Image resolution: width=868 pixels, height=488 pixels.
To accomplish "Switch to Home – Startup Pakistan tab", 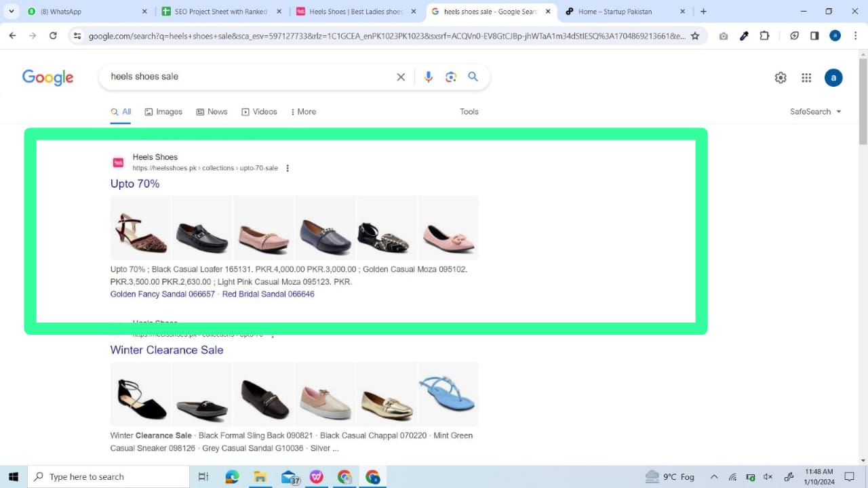I will pos(625,12).
